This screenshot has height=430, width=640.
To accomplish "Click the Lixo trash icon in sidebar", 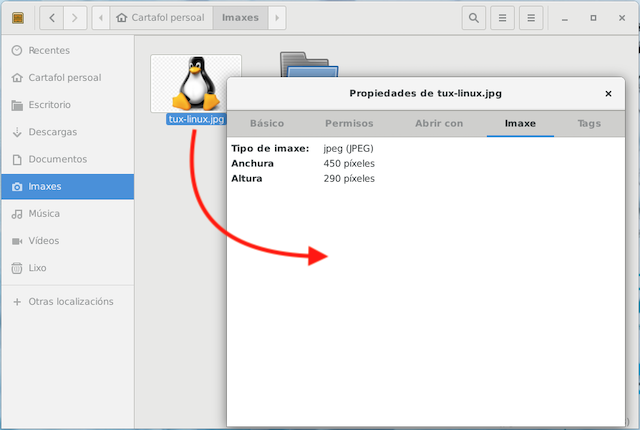I will (17, 268).
